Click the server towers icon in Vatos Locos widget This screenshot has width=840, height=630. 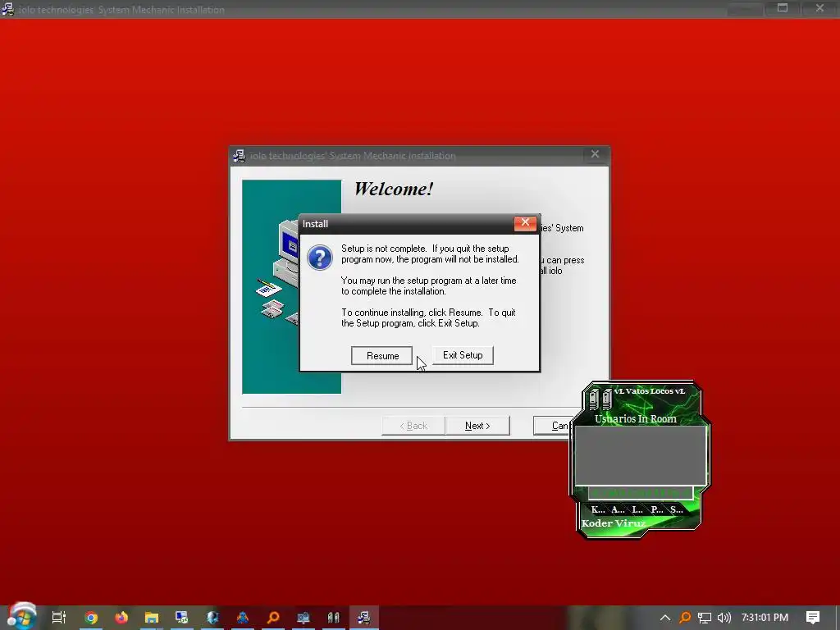tap(600, 399)
